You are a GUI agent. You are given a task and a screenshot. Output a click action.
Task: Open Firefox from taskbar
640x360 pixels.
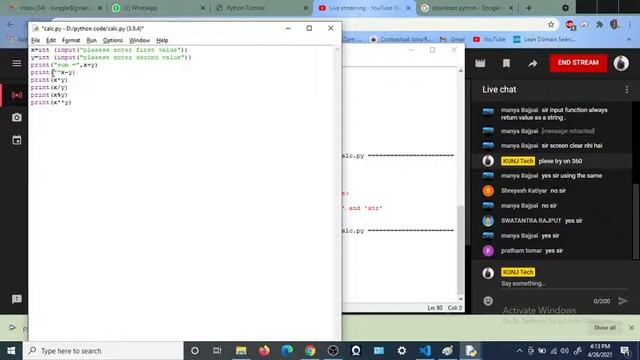[264, 351]
